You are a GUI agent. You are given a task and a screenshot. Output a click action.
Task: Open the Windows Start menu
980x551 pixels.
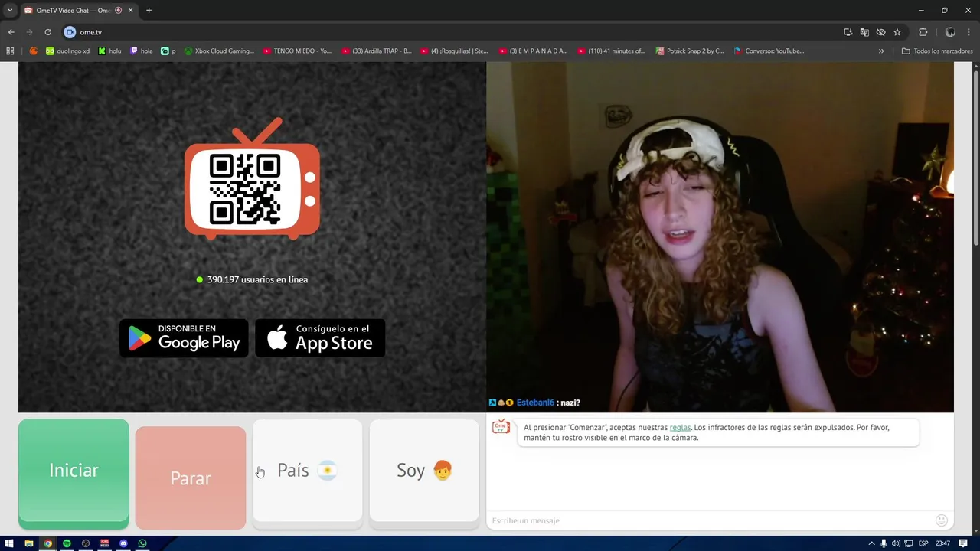(9, 543)
